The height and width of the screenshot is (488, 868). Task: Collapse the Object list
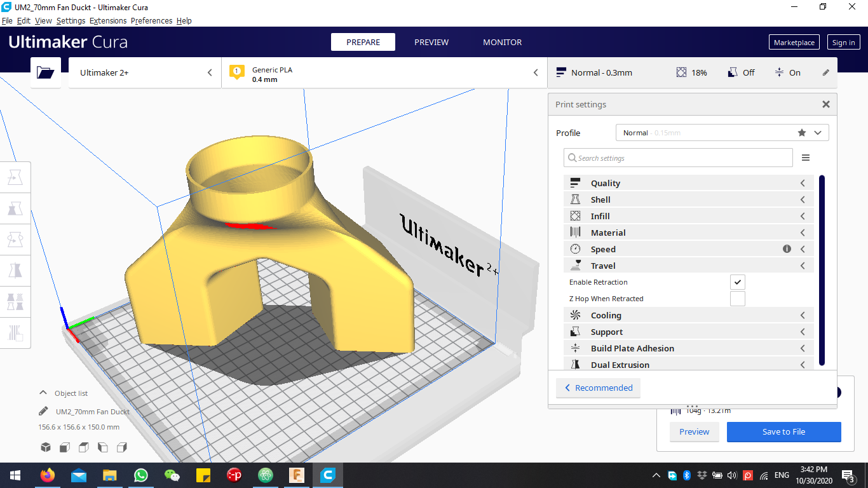click(x=64, y=393)
